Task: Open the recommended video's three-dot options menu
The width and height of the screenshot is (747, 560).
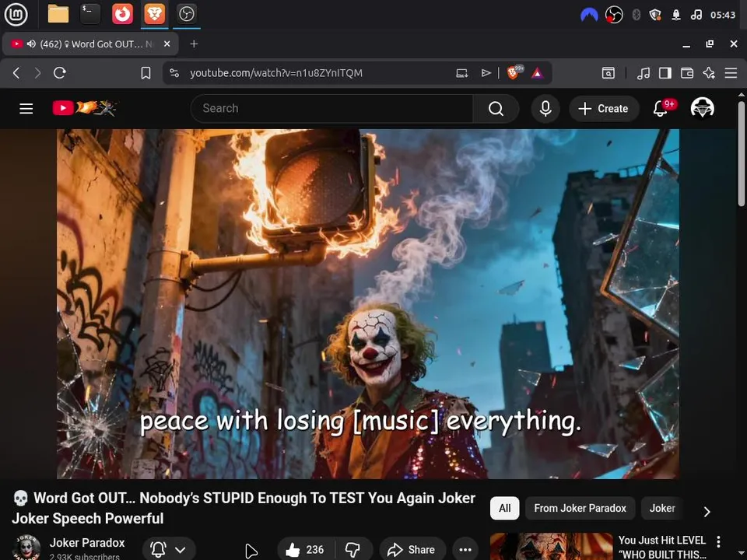Action: pos(718,541)
